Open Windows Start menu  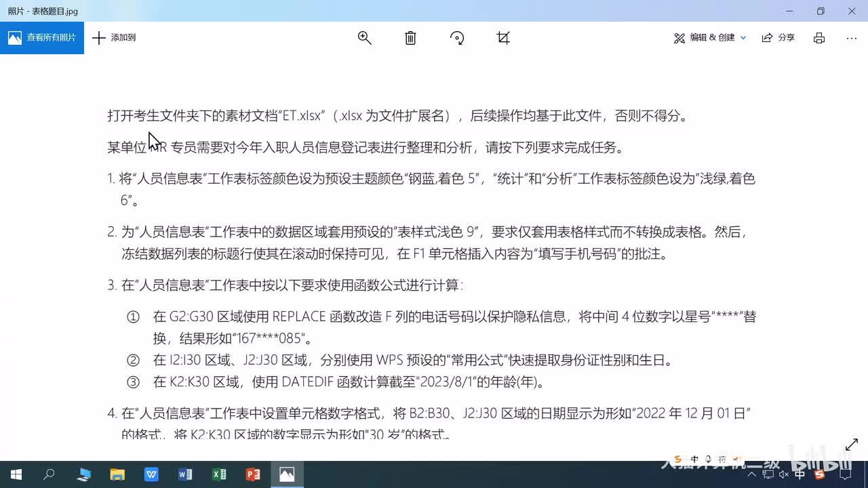point(16,474)
